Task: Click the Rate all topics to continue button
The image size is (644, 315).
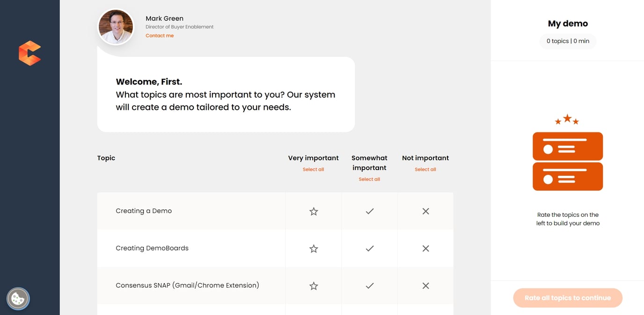Action: (567, 298)
